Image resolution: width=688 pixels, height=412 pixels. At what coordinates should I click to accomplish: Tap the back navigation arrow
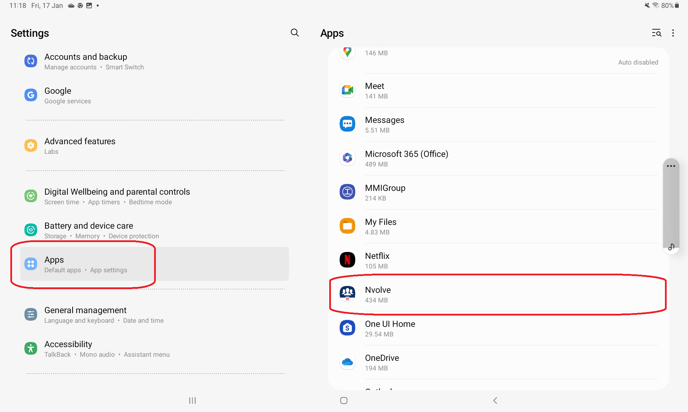[x=495, y=401]
